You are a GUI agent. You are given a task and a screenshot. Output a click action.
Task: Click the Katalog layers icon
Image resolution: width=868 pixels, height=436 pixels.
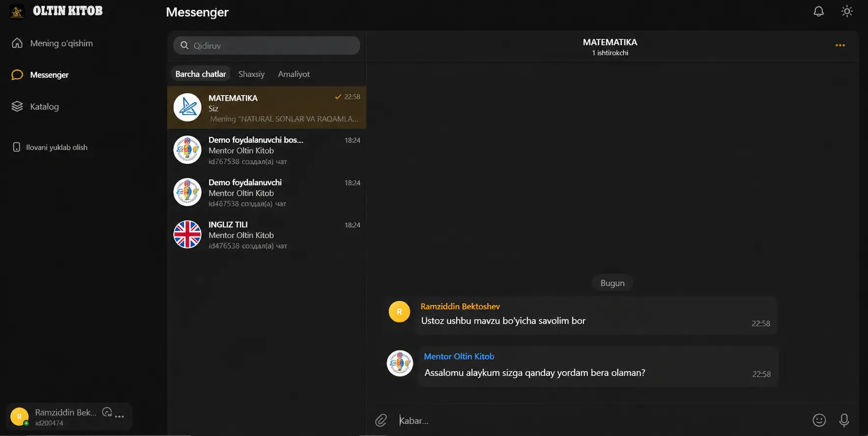coord(17,106)
